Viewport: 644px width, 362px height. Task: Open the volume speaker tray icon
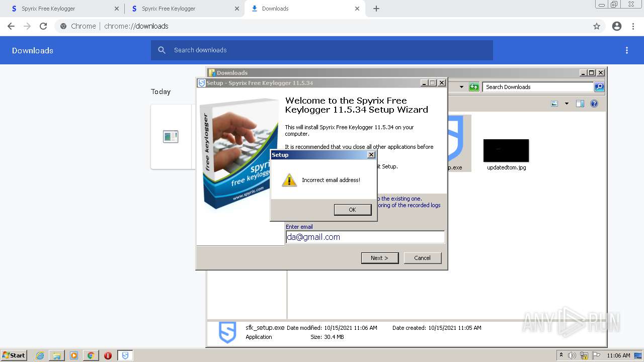point(572,355)
